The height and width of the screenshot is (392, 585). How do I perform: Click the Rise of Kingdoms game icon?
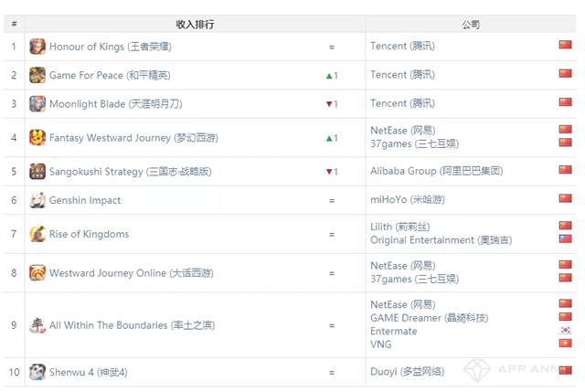click(x=37, y=234)
